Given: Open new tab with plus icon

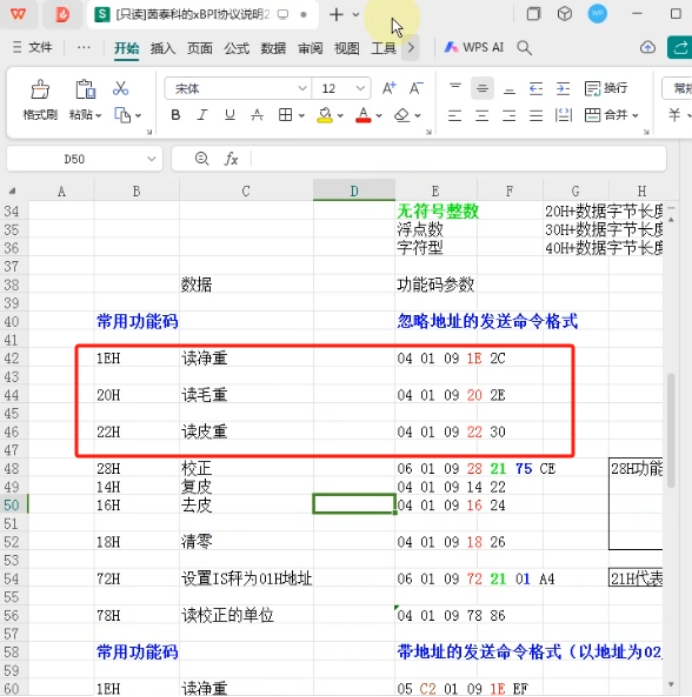Looking at the screenshot, I should point(336,15).
